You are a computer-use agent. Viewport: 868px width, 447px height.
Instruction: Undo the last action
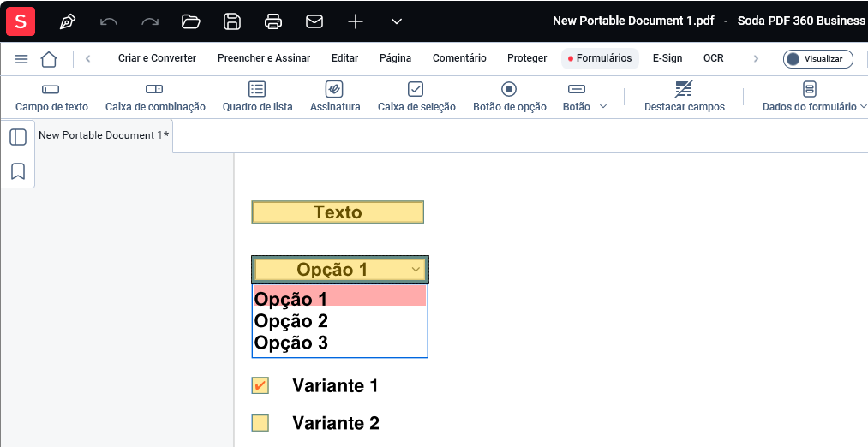(109, 21)
